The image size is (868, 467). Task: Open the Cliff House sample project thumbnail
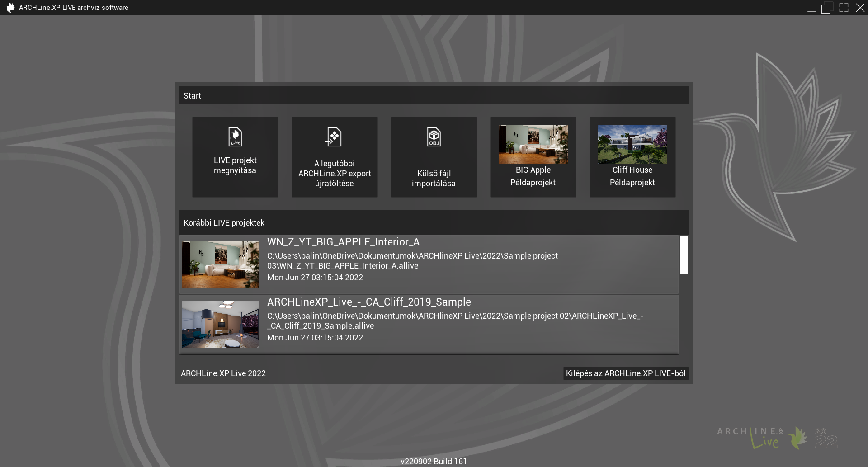coord(632,144)
